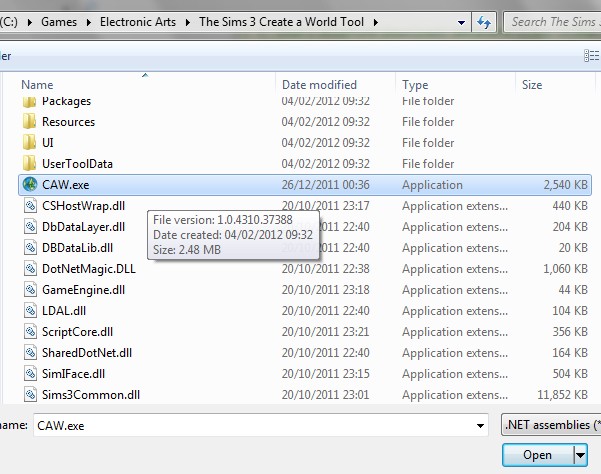601x474 pixels.
Task: Sort files by the Name column header
Action: [x=37, y=85]
